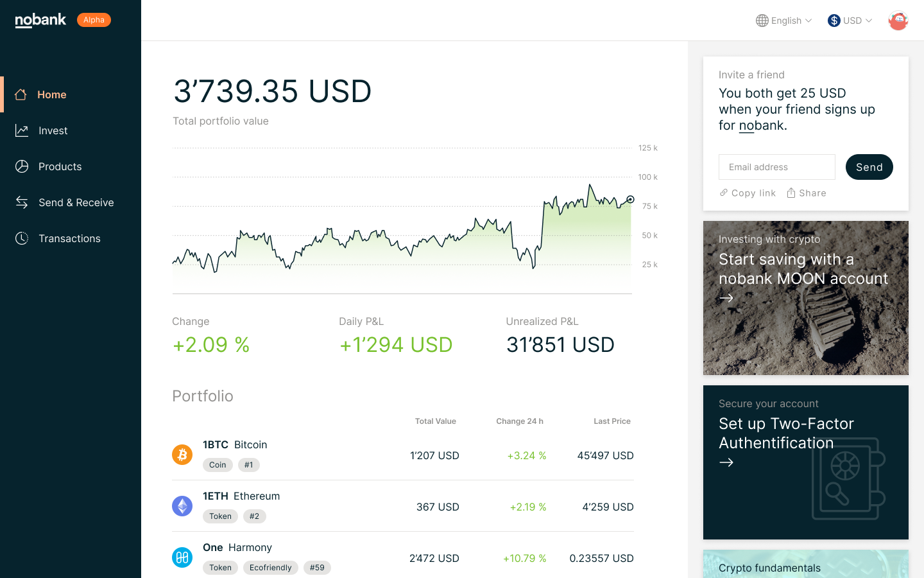Viewport: 924px width, 578px height.
Task: Click the Copy link option
Action: (748, 193)
